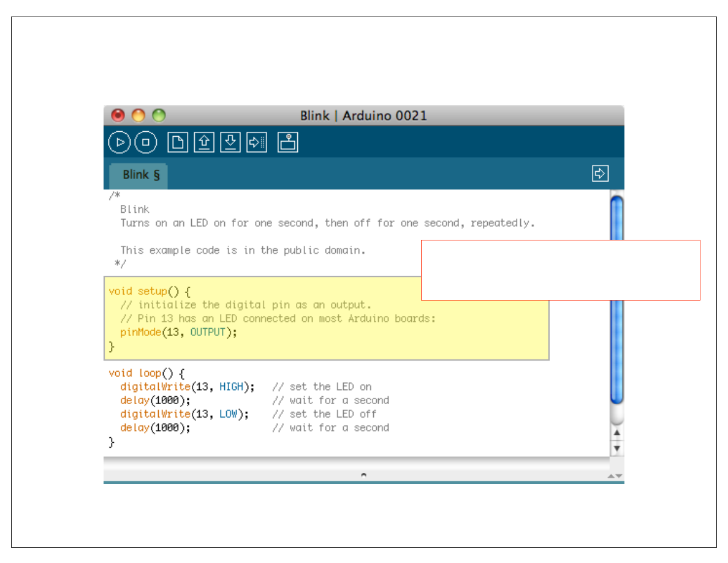The height and width of the screenshot is (563, 728).
Task: Click on the 'void loop() {' line
Action: click(x=146, y=373)
